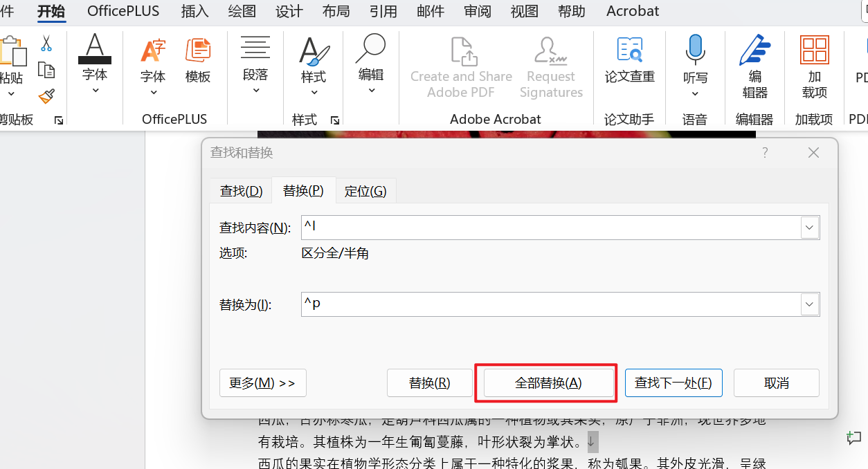Open the 字体 font group icon
Image resolution: width=868 pixels, height=469 pixels.
point(95,48)
